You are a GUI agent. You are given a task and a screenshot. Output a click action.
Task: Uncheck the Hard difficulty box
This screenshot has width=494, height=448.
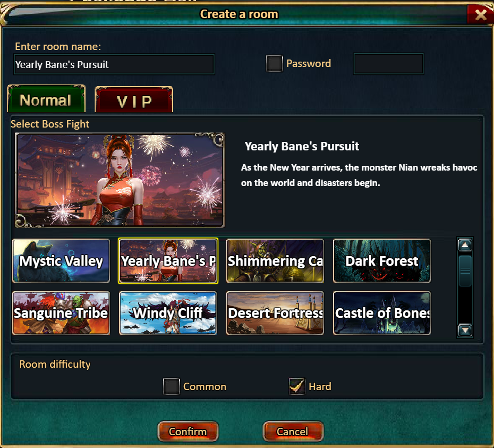[297, 386]
